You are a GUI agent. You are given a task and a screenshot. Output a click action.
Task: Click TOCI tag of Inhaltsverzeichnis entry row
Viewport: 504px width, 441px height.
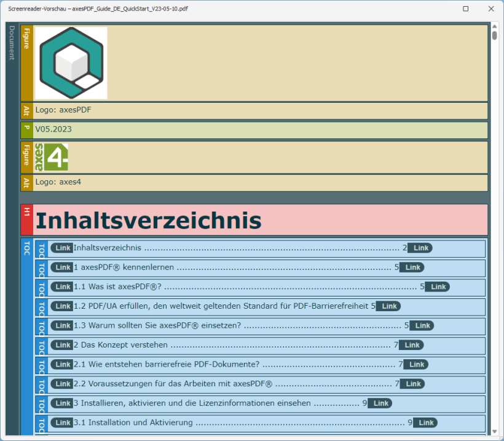[42, 249]
